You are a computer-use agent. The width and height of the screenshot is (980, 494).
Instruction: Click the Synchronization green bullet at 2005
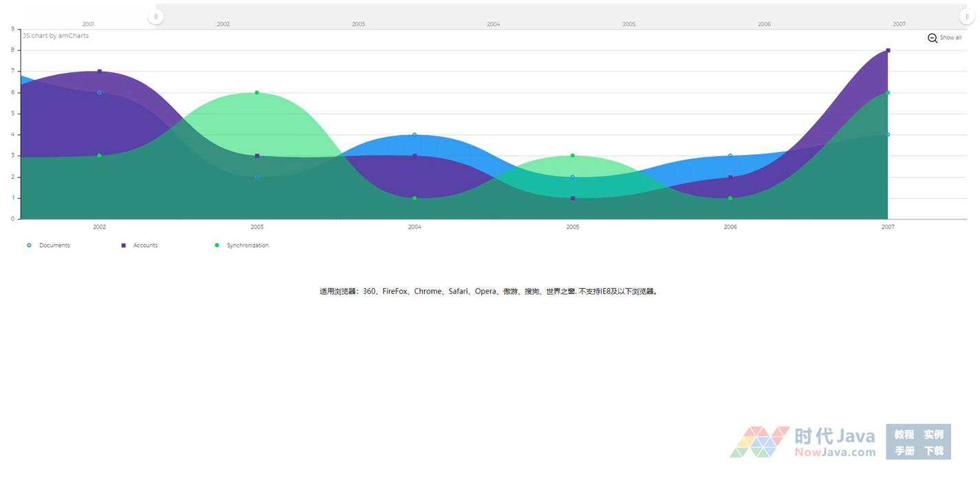(x=572, y=156)
